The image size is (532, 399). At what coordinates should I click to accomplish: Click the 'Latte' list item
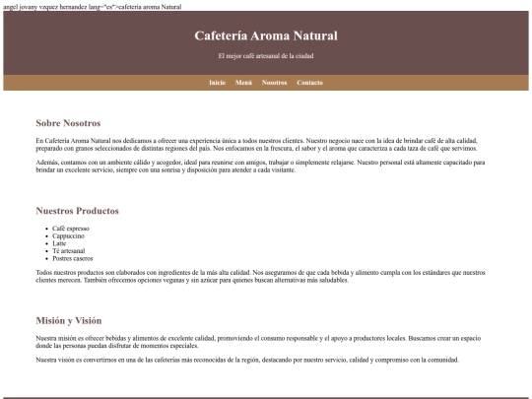pyautogui.click(x=59, y=243)
